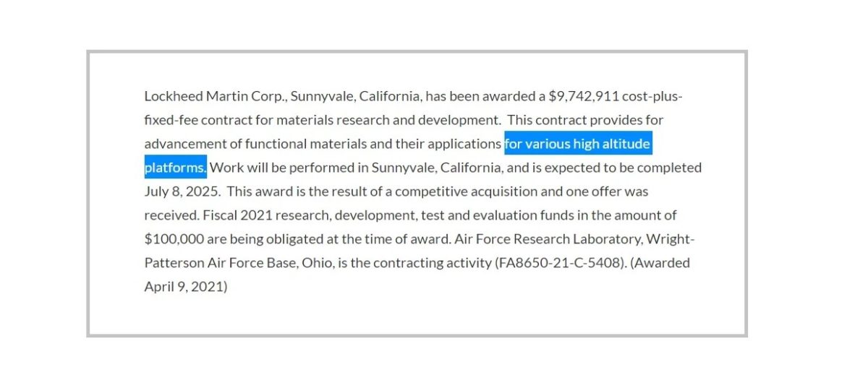
Task: Click the words 'fixed-fee contract'
Action: click(x=198, y=120)
